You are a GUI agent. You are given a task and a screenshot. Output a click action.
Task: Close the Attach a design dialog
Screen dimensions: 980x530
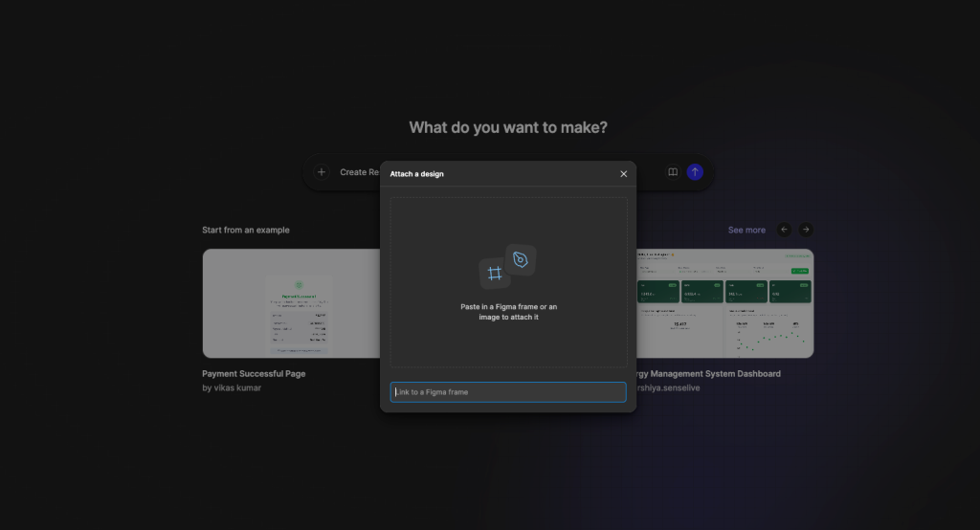(623, 174)
